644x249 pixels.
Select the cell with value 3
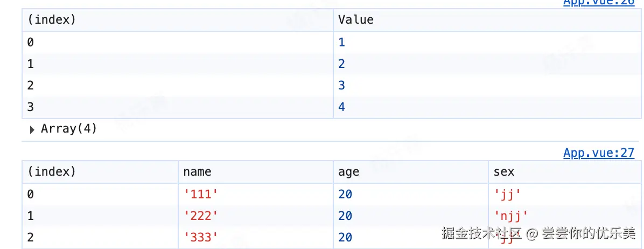(x=341, y=85)
